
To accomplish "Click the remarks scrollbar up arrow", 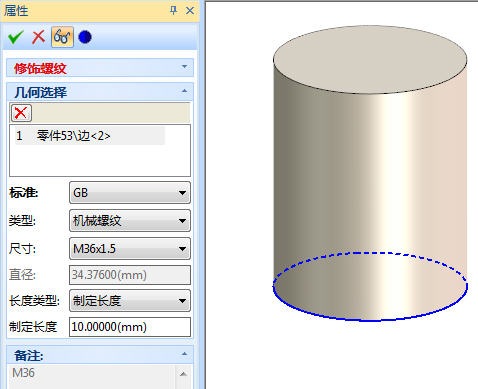I will 183,374.
